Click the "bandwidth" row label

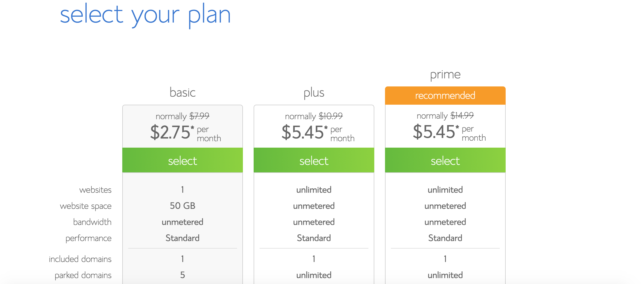point(92,222)
